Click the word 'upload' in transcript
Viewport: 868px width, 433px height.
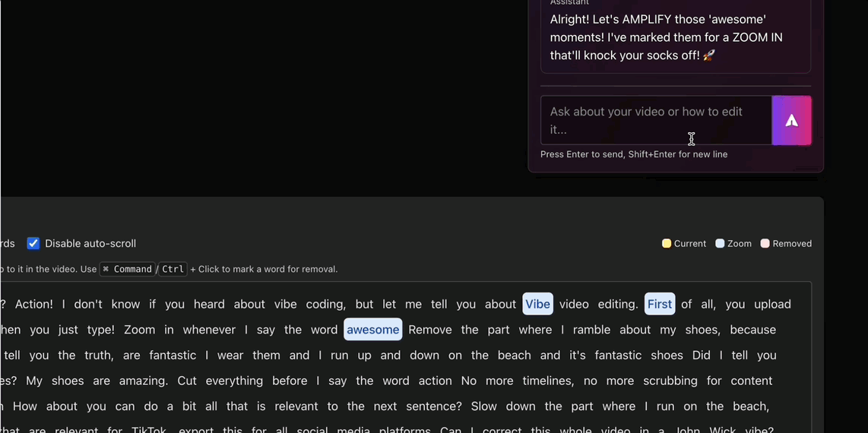pyautogui.click(x=772, y=304)
